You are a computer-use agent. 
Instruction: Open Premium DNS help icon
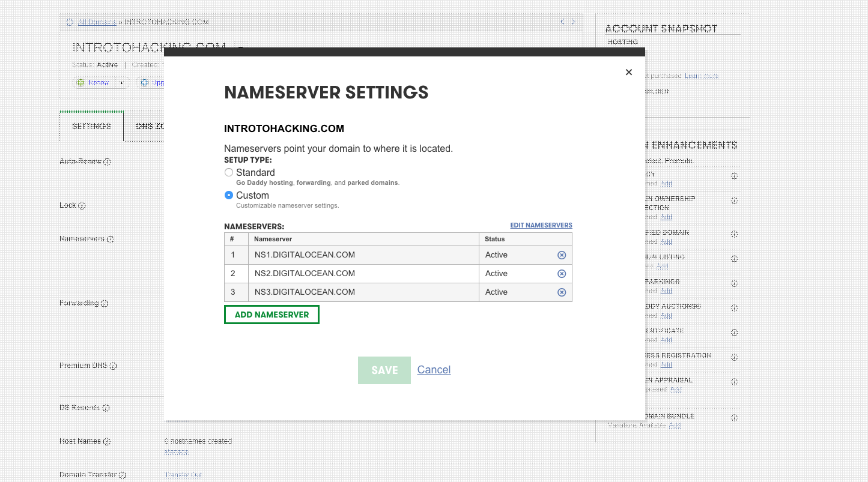[x=113, y=366]
